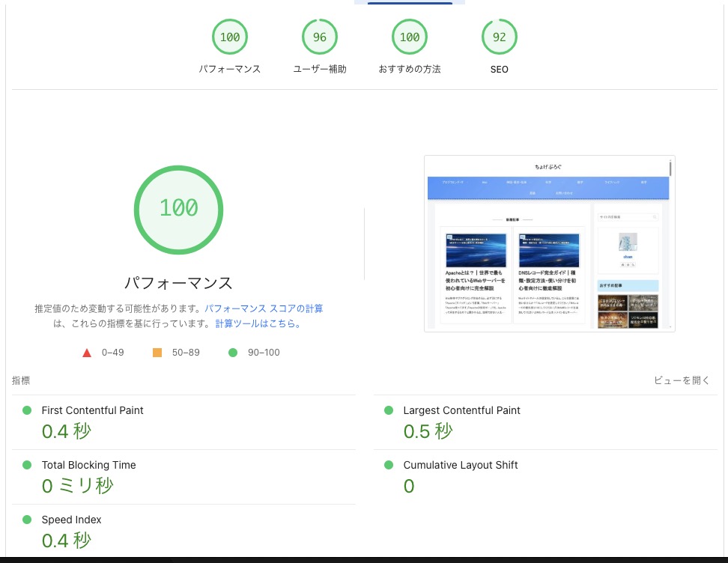The width and height of the screenshot is (728, 563).
Task: Open the 計算ツールはこちら link
Action: 258,324
